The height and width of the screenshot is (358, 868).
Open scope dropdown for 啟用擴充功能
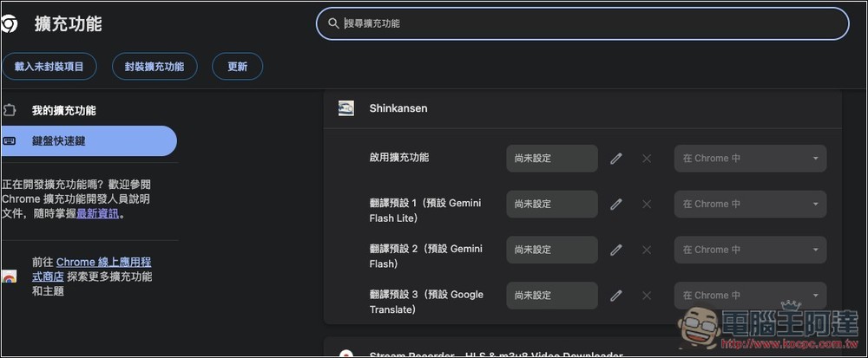coord(750,159)
